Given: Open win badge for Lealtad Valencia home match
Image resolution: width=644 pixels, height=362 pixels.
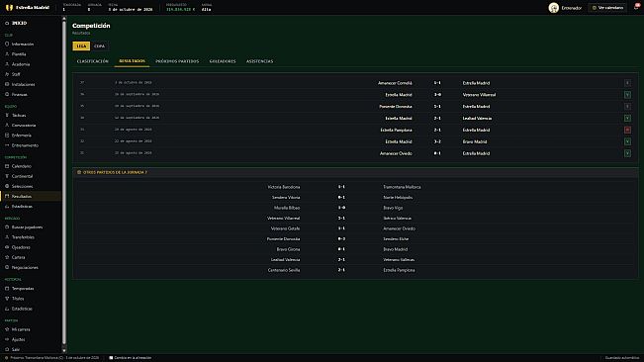Looking at the screenshot, I should pos(627,119).
